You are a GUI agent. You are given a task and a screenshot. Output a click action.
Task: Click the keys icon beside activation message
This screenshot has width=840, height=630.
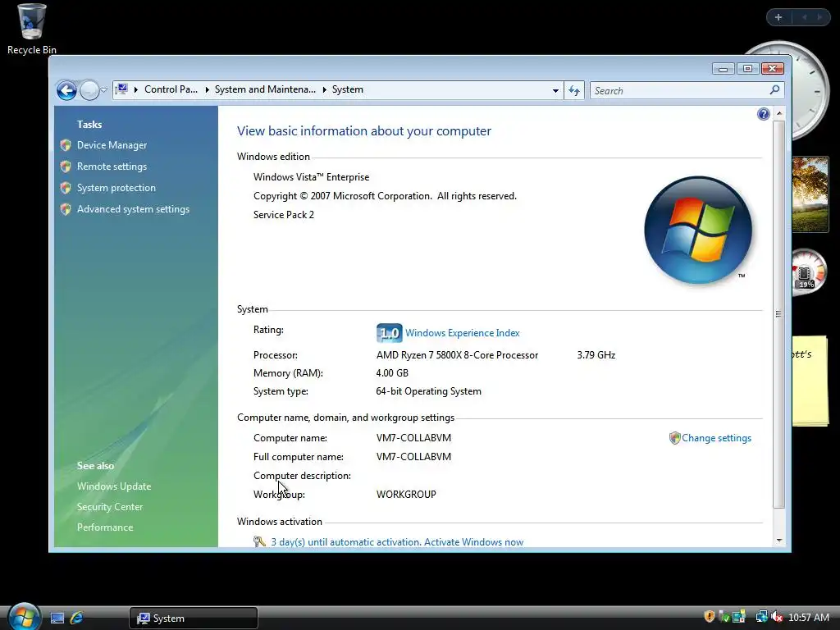pos(260,541)
